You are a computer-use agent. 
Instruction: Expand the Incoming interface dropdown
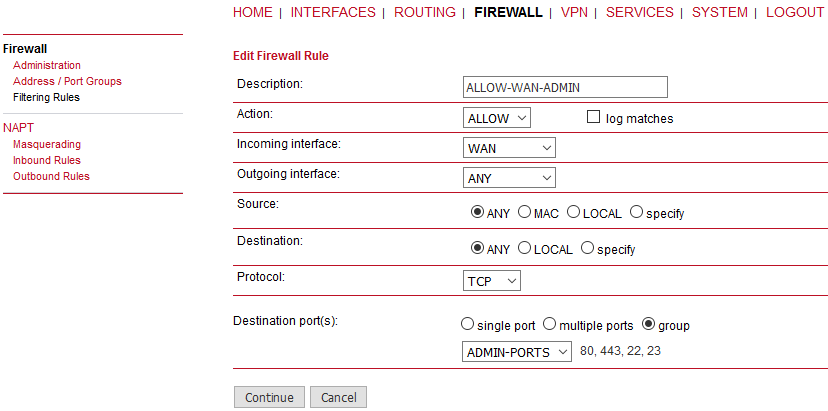509,148
